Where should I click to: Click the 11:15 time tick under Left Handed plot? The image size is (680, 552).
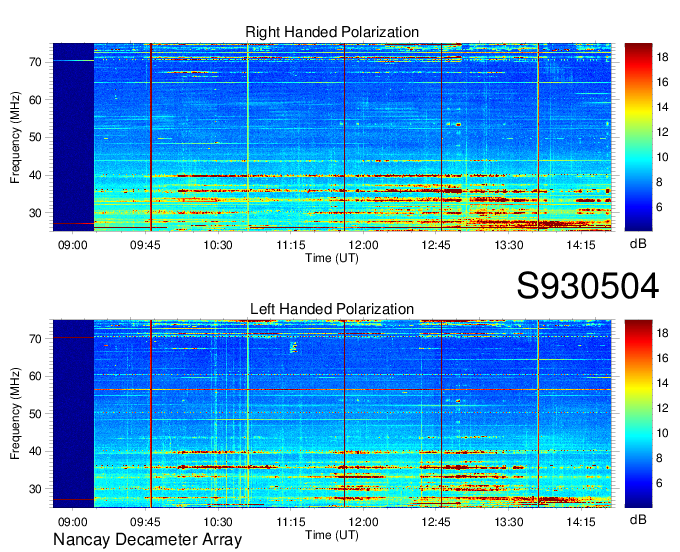point(291,522)
